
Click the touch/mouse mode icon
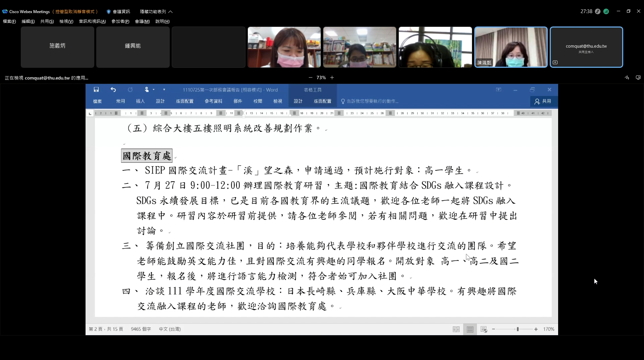[x=147, y=90]
